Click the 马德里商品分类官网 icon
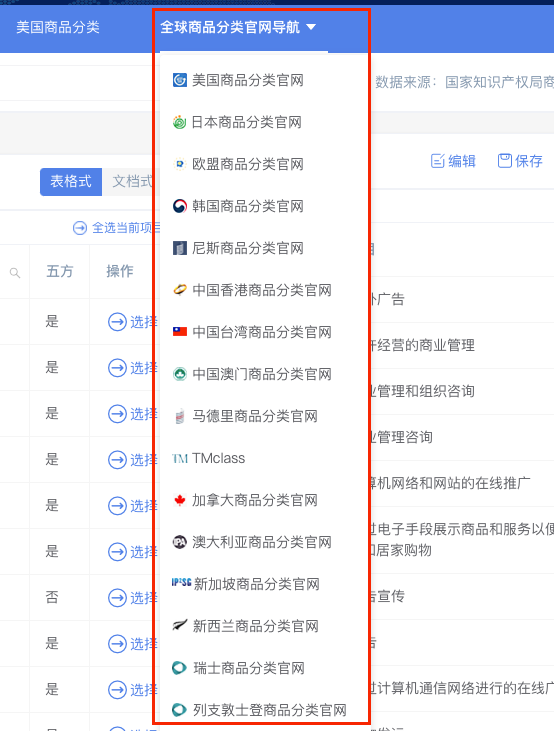The height and width of the screenshot is (731, 554). (180, 416)
